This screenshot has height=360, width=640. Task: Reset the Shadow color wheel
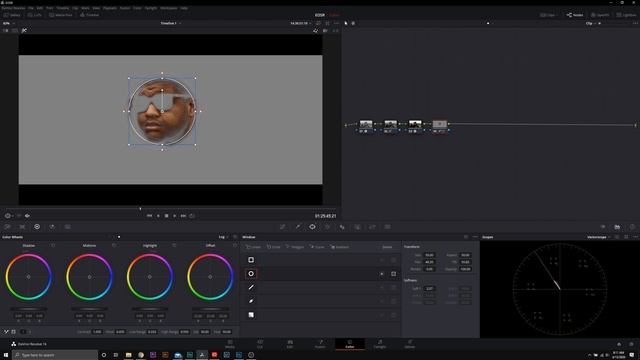[53, 245]
